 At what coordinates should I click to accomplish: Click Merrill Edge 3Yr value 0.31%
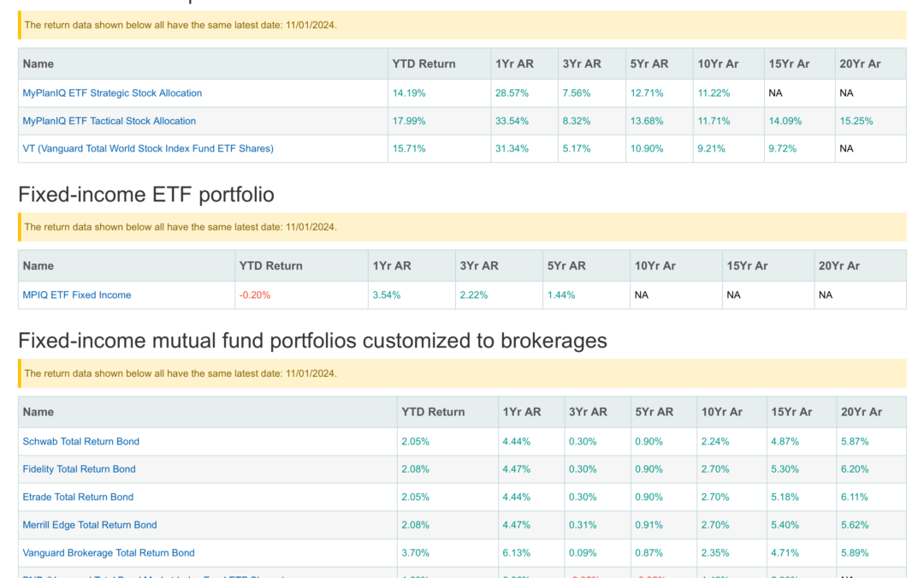583,525
